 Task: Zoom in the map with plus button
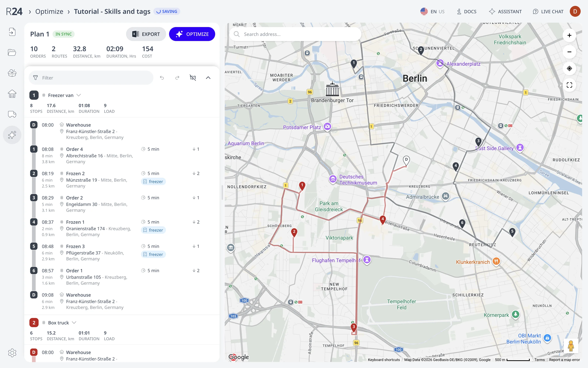click(x=569, y=35)
